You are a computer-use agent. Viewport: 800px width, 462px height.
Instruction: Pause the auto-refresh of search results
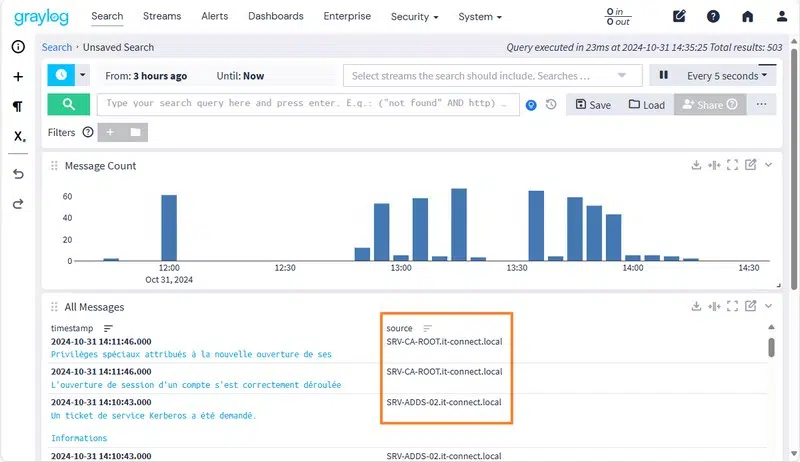point(662,75)
